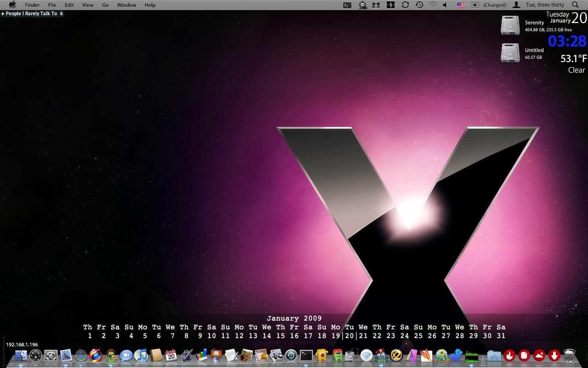Screen dimensions: 588x368
Task: Open fast user switching silhouette menu
Action: 516,5
